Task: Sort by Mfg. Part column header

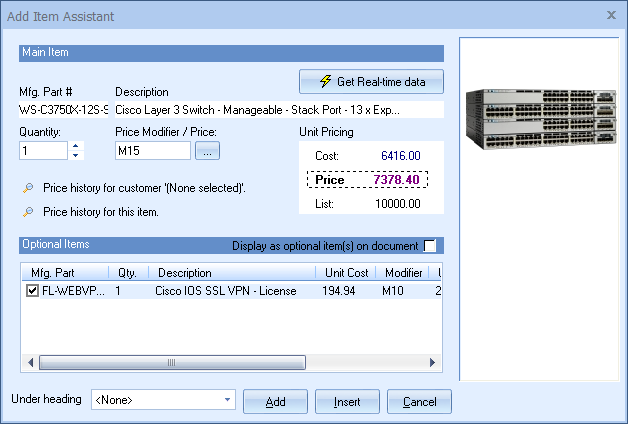Action: (64, 272)
